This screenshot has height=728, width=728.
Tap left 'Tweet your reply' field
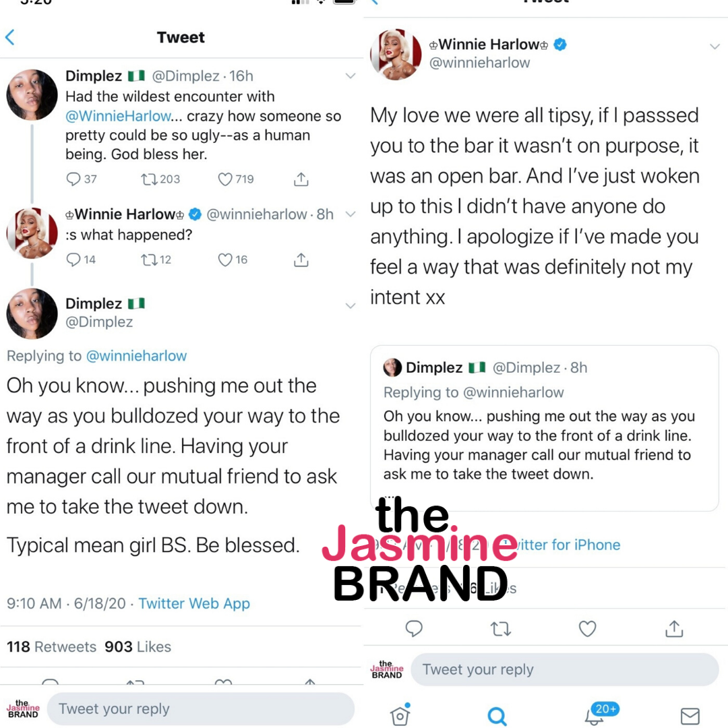pos(201,708)
